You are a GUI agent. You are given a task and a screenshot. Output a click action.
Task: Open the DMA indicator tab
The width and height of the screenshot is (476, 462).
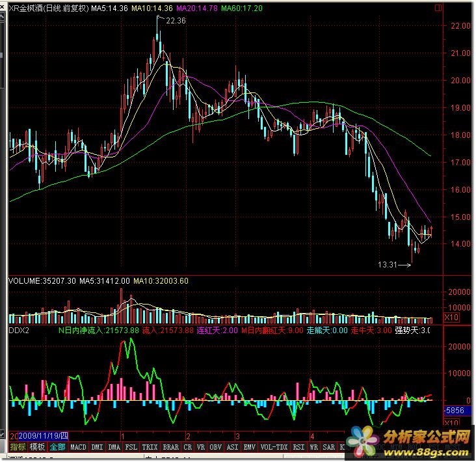pyautogui.click(x=114, y=447)
